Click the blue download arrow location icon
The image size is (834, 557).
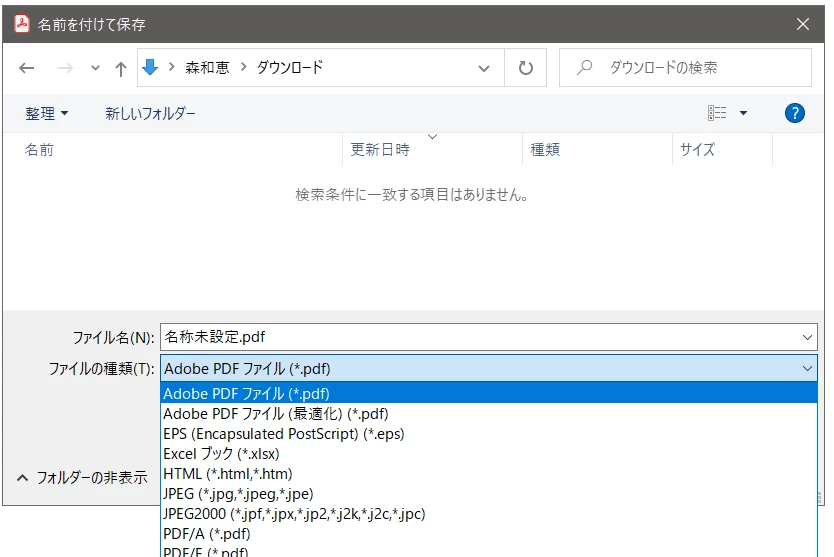pos(150,68)
